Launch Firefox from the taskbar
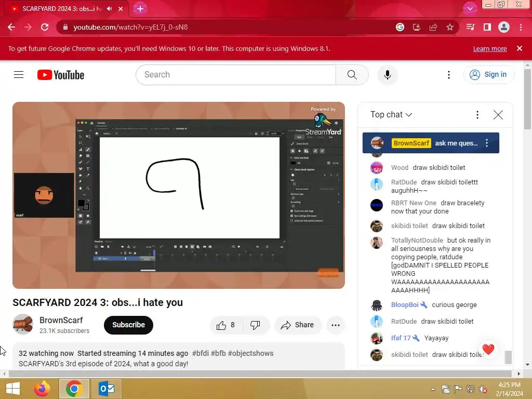This screenshot has width=532, height=399. point(42,389)
